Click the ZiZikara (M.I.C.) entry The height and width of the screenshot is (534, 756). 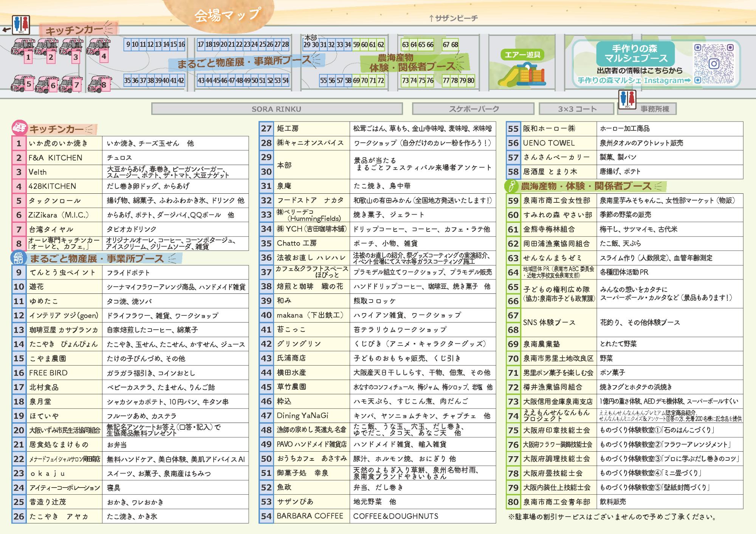point(59,215)
